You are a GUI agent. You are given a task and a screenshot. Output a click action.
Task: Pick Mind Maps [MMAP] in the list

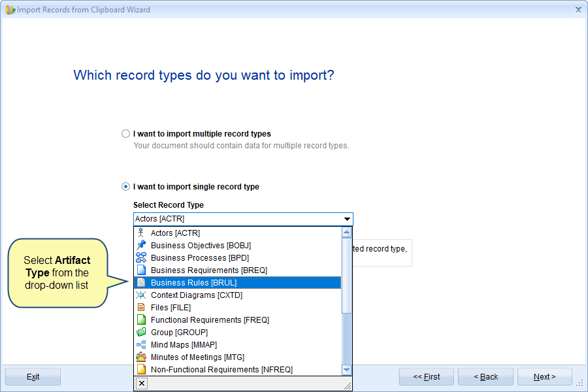[x=238, y=344]
